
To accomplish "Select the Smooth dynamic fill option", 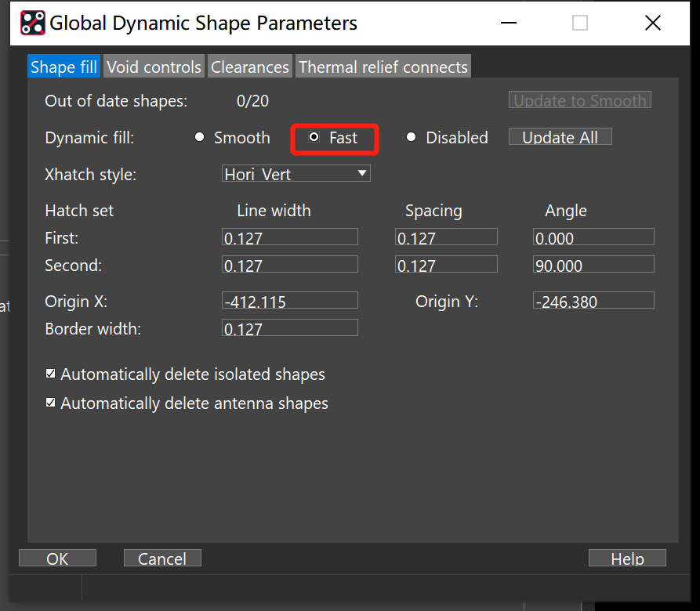I will click(x=200, y=138).
